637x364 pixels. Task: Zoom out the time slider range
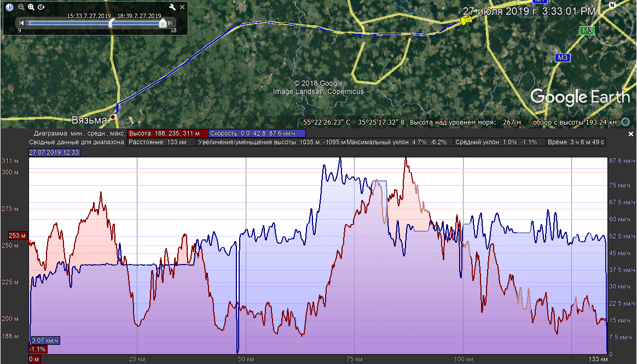pos(21,7)
